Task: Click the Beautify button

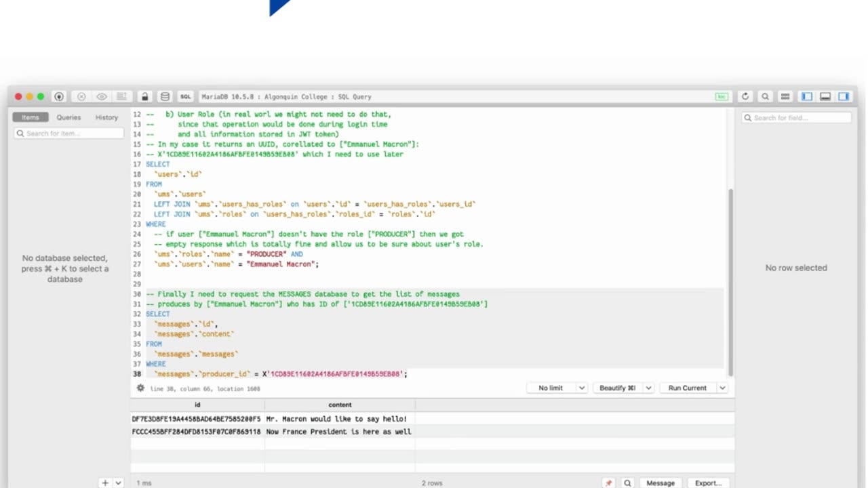Action: (x=618, y=388)
